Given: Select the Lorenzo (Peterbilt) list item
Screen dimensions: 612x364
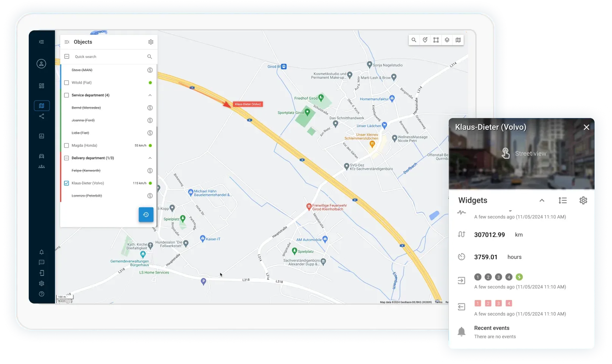Looking at the screenshot, I should (87, 196).
